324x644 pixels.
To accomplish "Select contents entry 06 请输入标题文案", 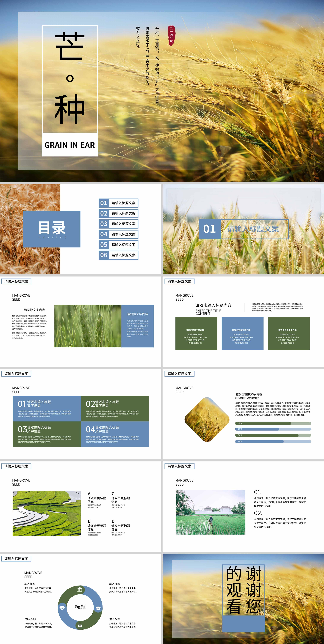I will point(118,255).
